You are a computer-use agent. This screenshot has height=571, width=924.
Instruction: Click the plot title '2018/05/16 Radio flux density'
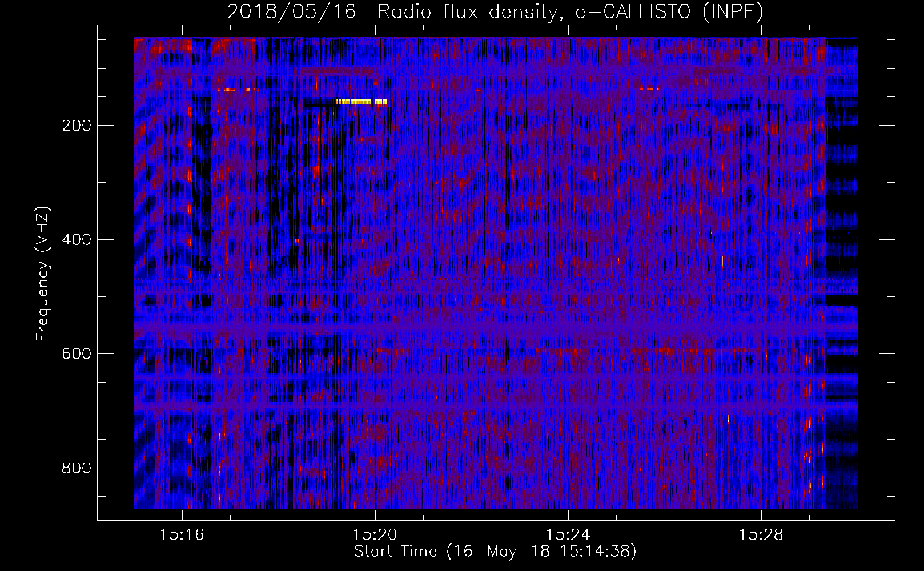[495, 12]
